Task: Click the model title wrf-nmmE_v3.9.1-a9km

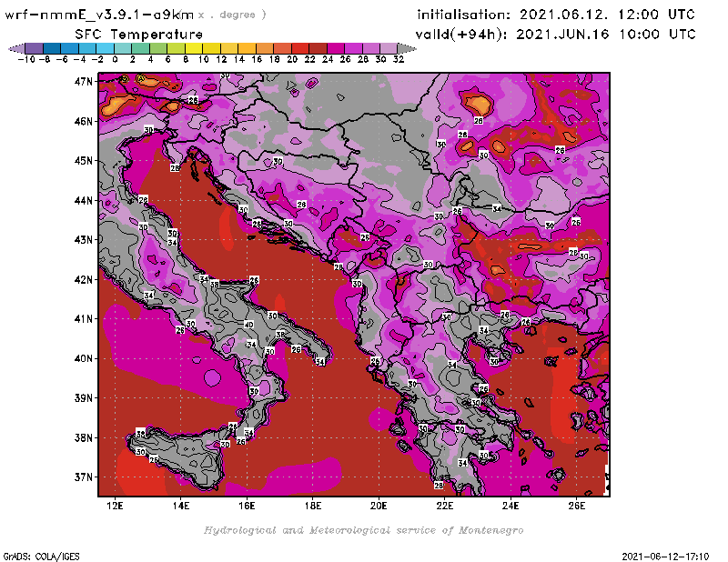Action: [99, 15]
